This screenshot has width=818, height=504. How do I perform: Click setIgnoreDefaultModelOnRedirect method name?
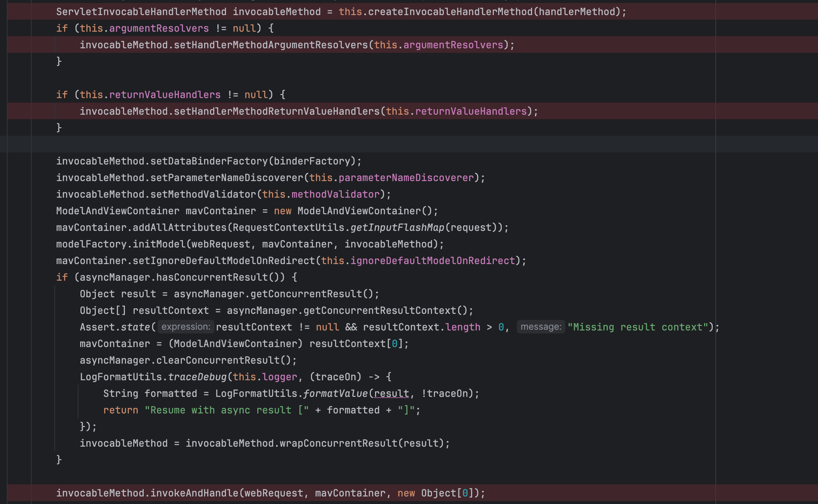click(x=224, y=261)
